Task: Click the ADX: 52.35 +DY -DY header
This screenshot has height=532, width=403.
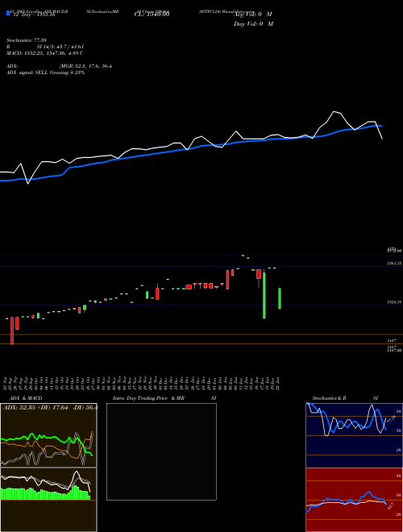Action: click(50, 408)
